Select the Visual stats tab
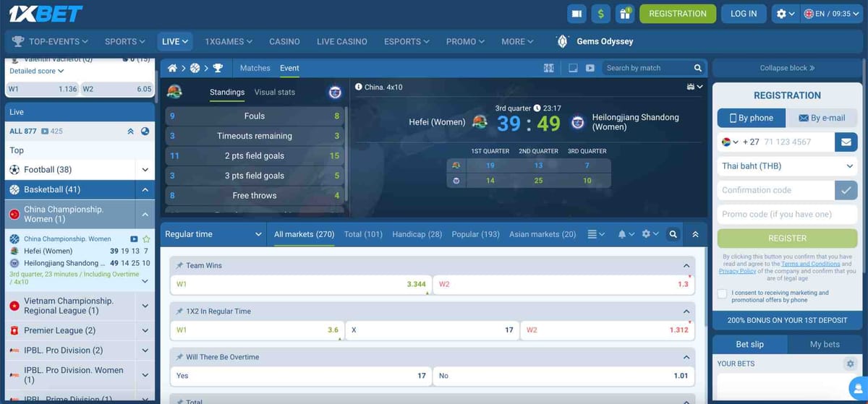868x404 pixels. click(x=275, y=93)
